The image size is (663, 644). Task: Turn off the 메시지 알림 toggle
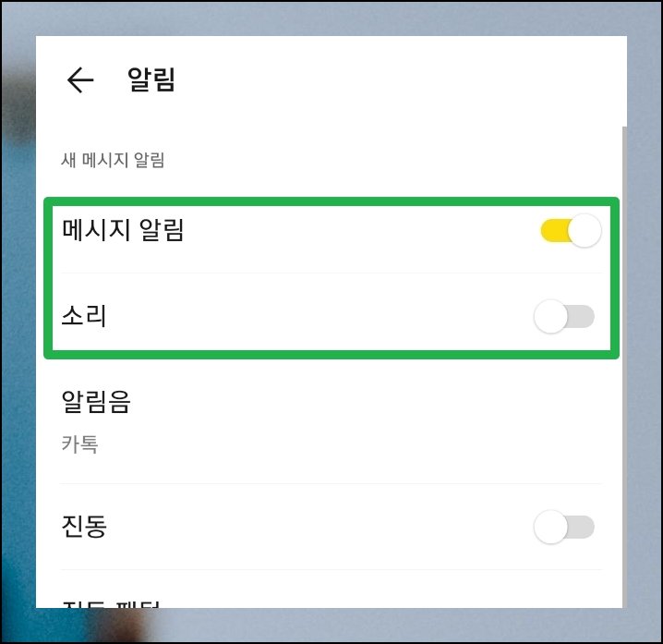tap(571, 231)
